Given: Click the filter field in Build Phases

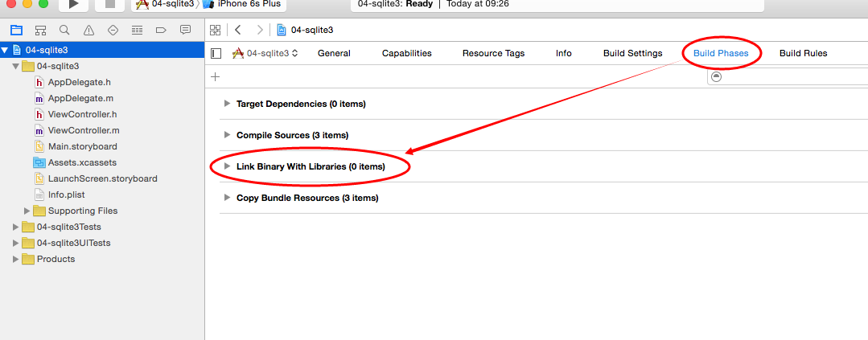Looking at the screenshot, I should tap(788, 77).
